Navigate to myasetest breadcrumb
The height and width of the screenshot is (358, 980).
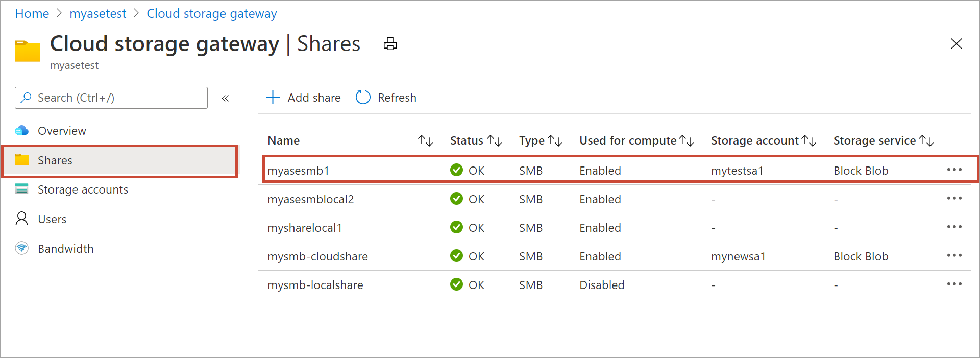97,14
